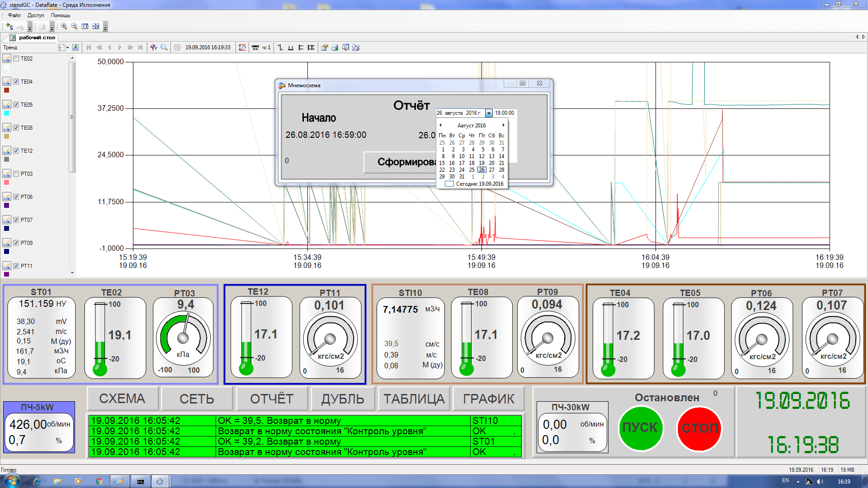Enable the PT03 trend checkbox
This screenshot has height=488, width=868.
(16, 174)
